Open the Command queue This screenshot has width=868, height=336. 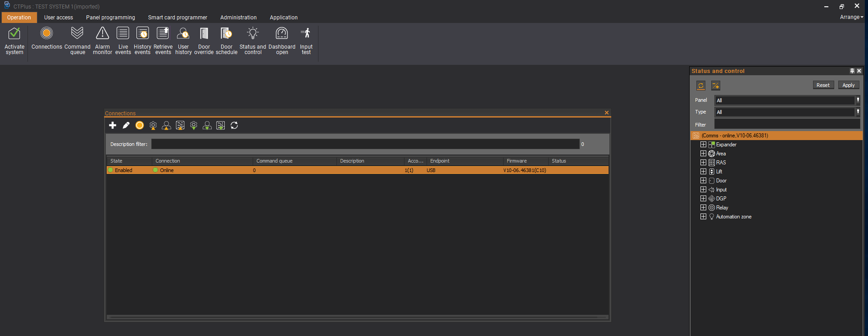(77, 41)
